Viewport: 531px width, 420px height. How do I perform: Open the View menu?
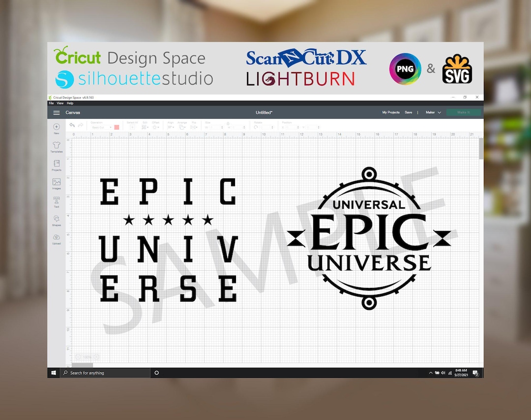tap(59, 103)
